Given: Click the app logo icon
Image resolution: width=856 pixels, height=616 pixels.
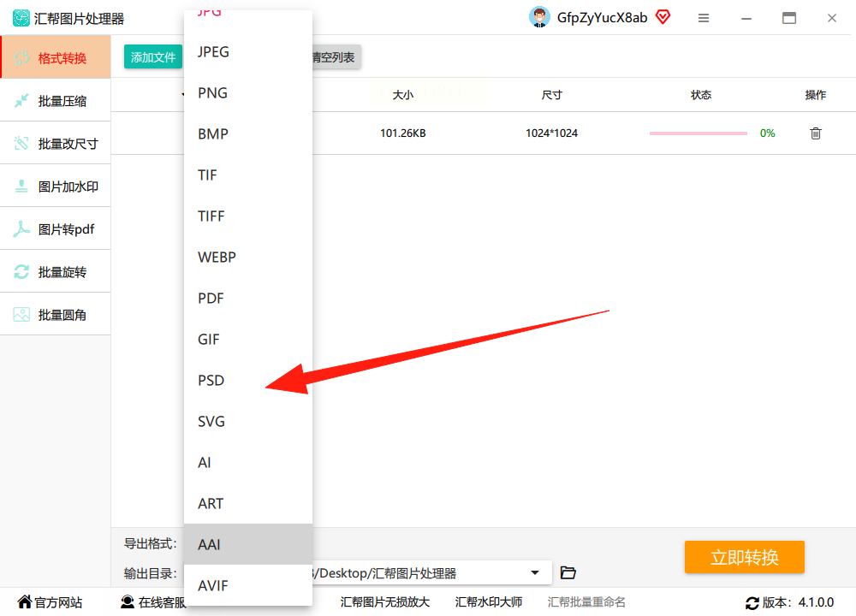Looking at the screenshot, I should [x=21, y=19].
